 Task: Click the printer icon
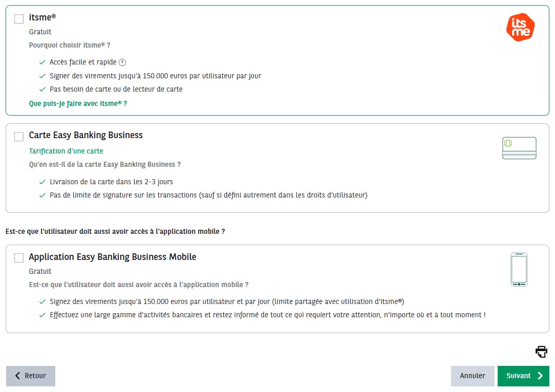pyautogui.click(x=541, y=352)
